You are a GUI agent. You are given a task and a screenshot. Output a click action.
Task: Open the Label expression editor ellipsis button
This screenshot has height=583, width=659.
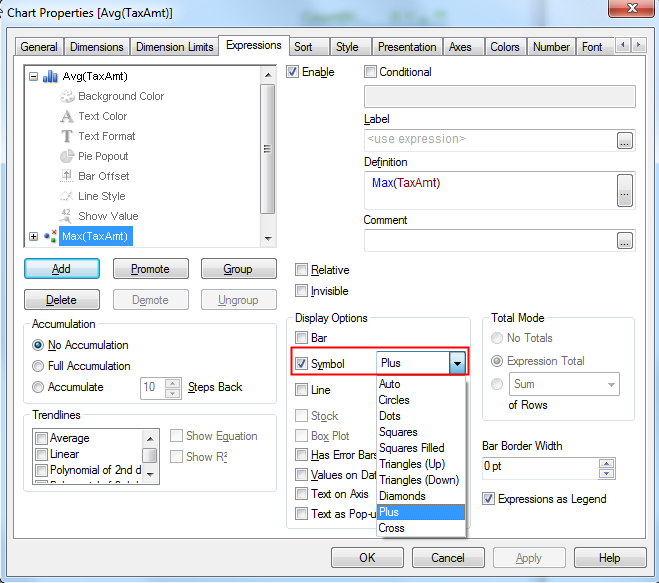point(625,140)
